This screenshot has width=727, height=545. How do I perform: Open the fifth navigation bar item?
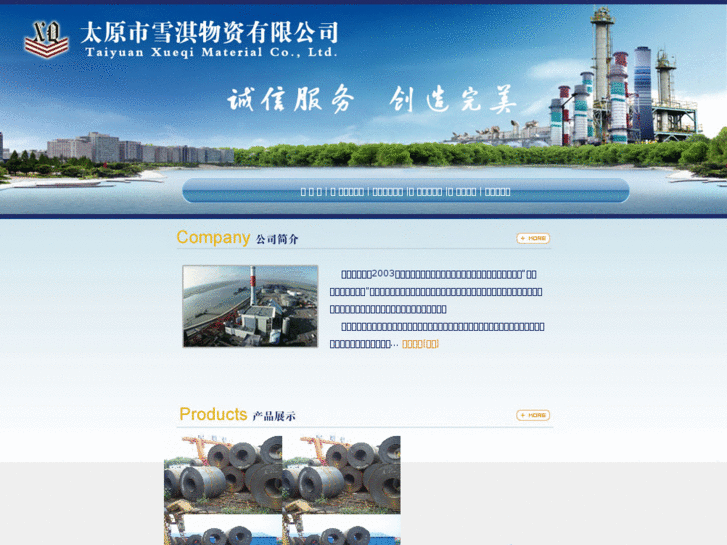pos(462,192)
